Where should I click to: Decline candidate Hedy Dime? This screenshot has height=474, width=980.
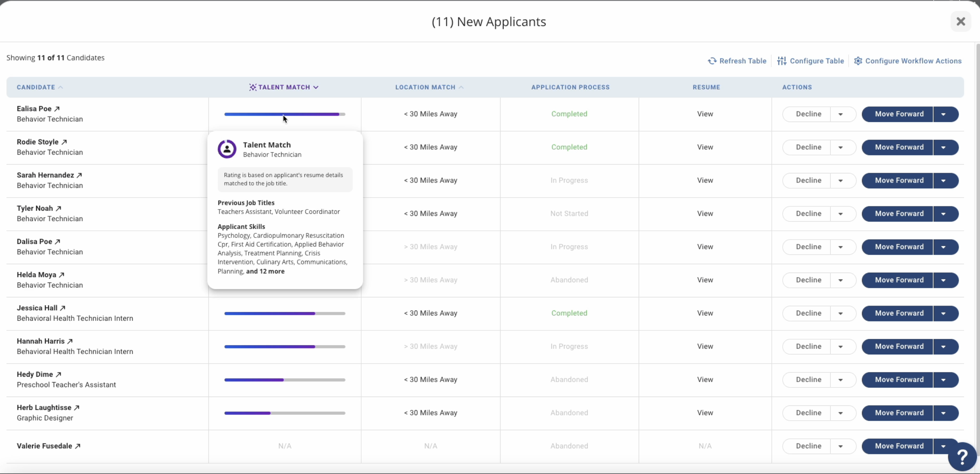[807, 380]
